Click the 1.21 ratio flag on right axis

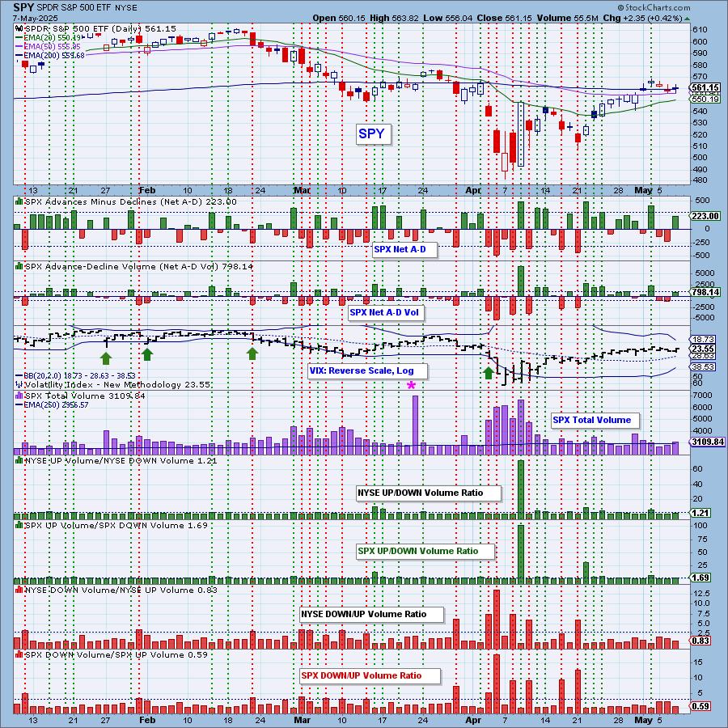click(700, 513)
